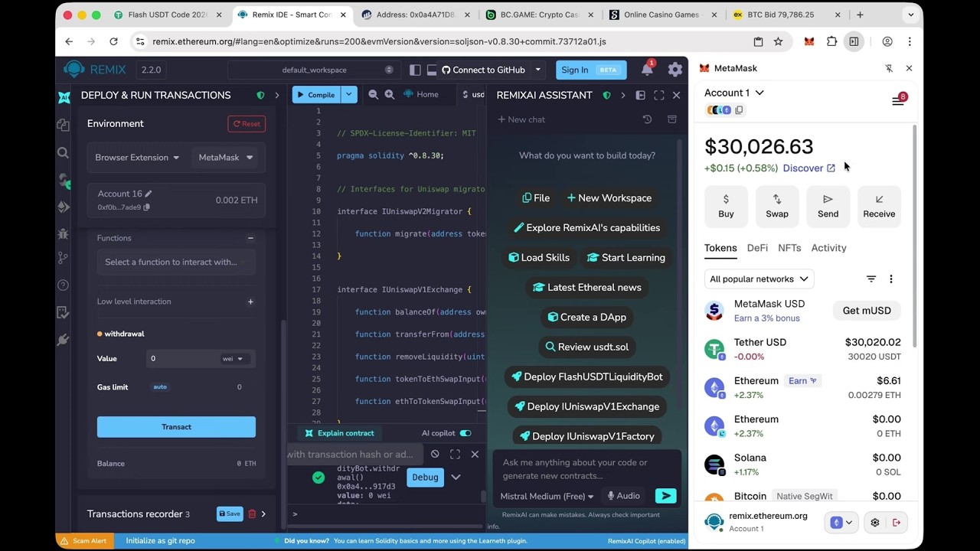Toggle the bottom terminal panel layout icon
980x551 pixels.
pyautogui.click(x=431, y=70)
